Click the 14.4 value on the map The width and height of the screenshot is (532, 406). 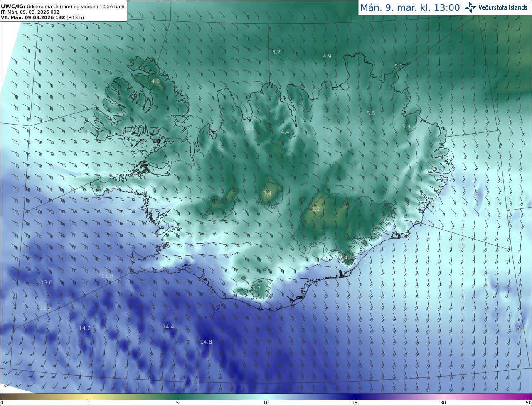pos(168,327)
